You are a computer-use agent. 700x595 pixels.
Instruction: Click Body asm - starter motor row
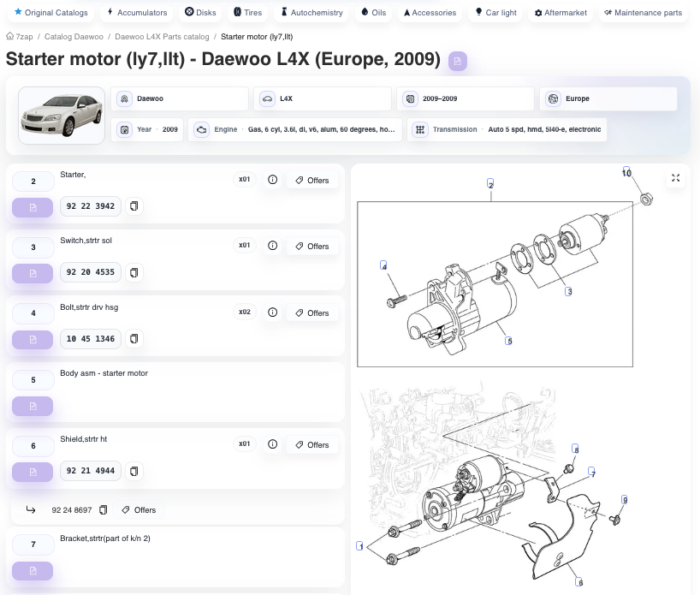tap(175, 392)
